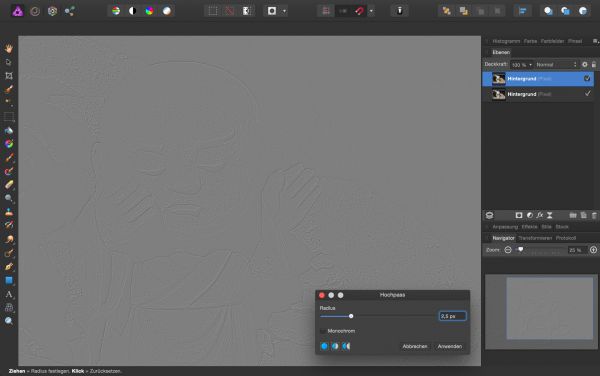Viewport: 600px width, 376px height.
Task: Open the snapping options dropdown arrow
Action: coord(371,11)
